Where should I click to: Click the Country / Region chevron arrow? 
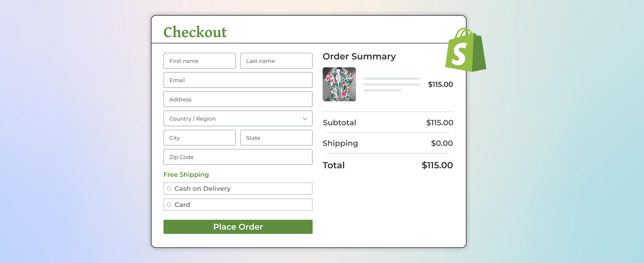point(305,119)
